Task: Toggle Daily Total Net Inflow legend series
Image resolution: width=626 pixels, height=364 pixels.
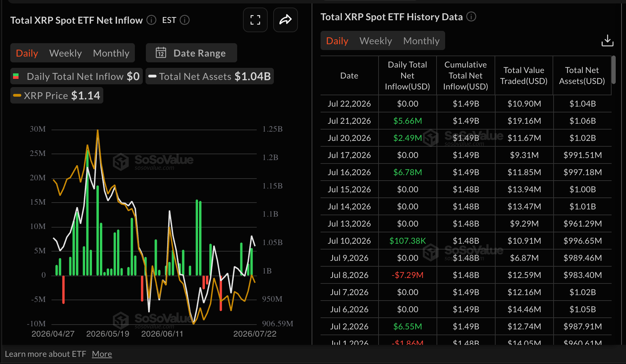Action: (x=77, y=76)
